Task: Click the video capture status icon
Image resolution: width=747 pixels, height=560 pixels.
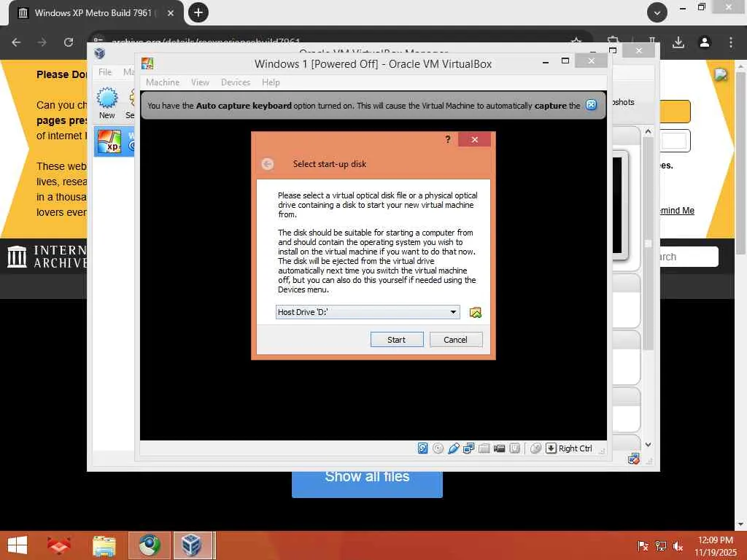Action: pos(499,448)
